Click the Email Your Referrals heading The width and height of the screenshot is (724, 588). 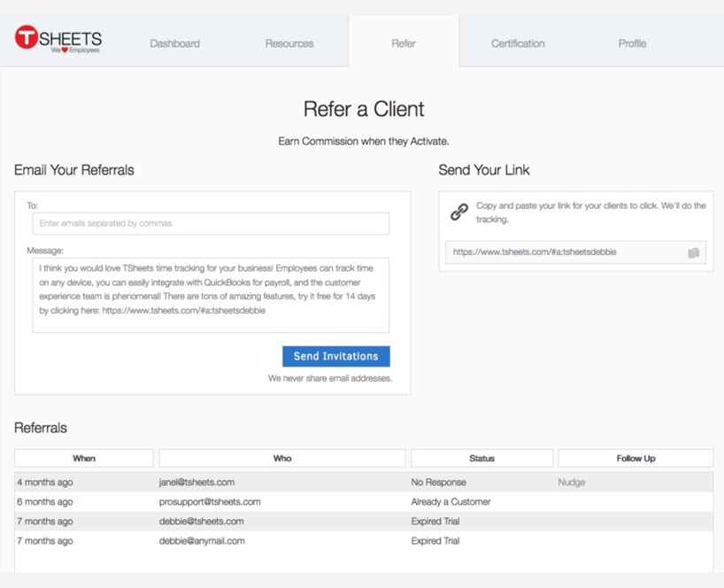click(x=73, y=170)
